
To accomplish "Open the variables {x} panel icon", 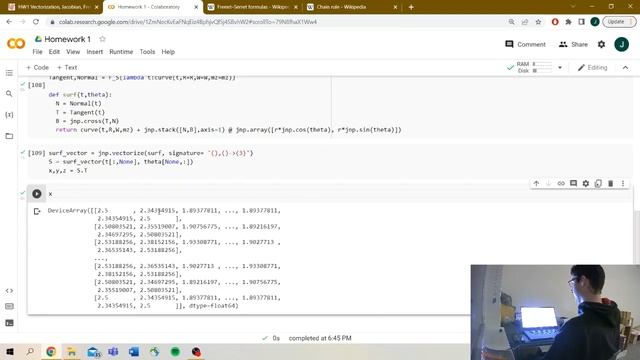I will point(9,115).
